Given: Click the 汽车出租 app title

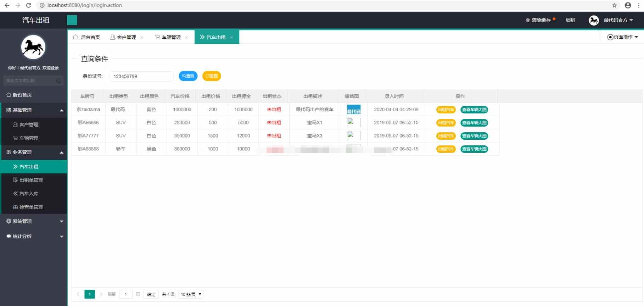Looking at the screenshot, I should [35, 20].
